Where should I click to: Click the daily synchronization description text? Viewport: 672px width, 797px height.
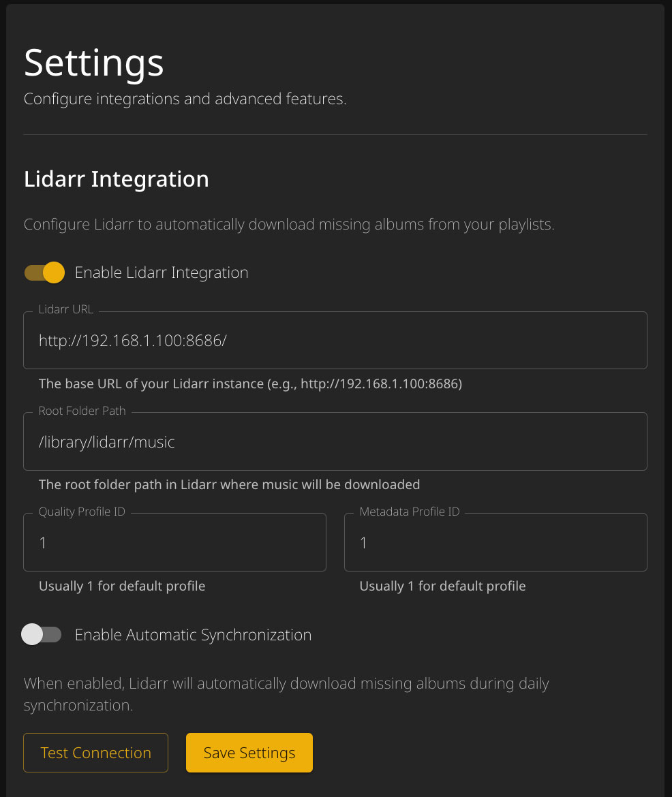286,693
